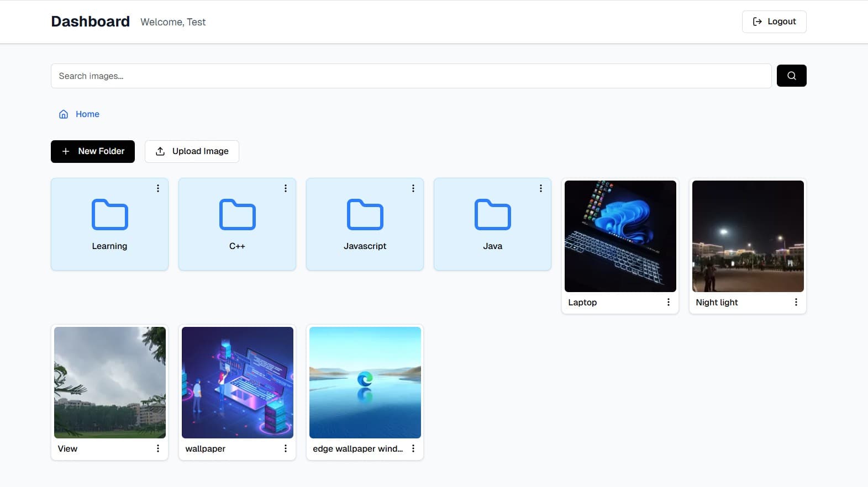The width and height of the screenshot is (868, 487).
Task: Click the C++ folder icon
Action: (x=237, y=214)
